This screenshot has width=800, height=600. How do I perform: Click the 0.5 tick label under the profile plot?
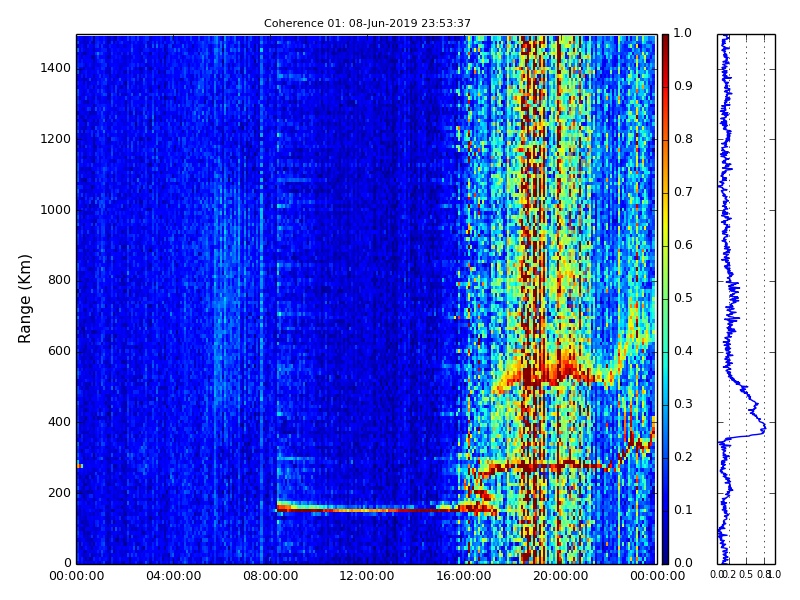(746, 574)
